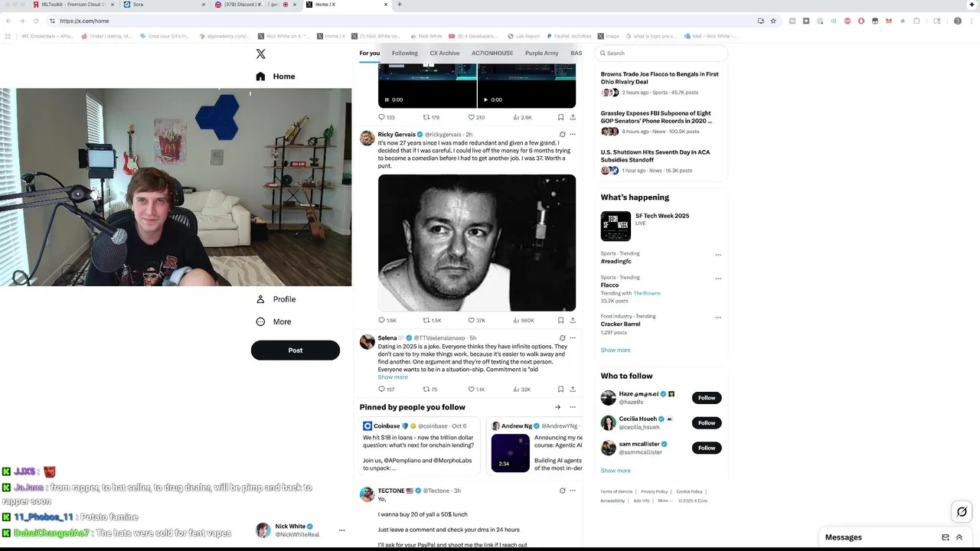Follow sam mcallister
980x551 pixels.
click(707, 448)
